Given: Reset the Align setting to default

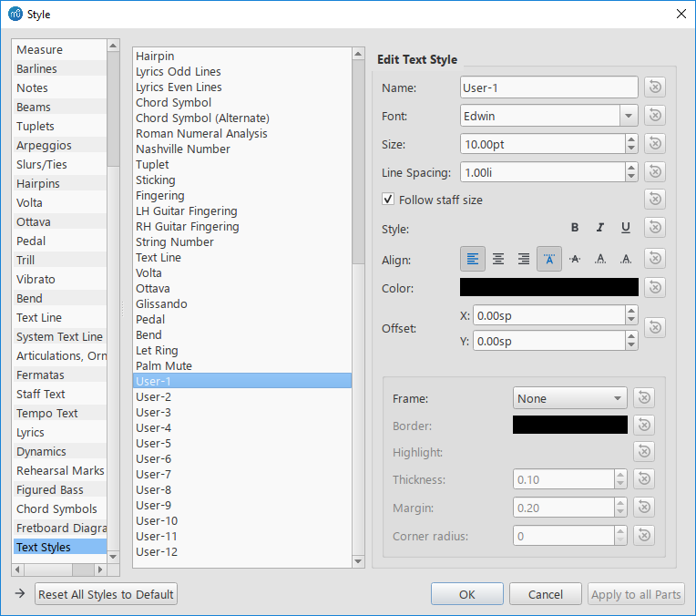Looking at the screenshot, I should click(655, 259).
